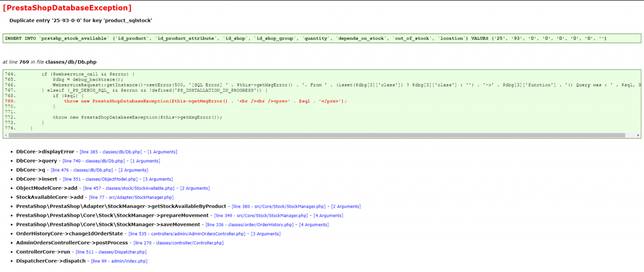Expand the 2 Arguments link for DbCore->q
Viewport: 644px width, 272px height.
(133, 170)
